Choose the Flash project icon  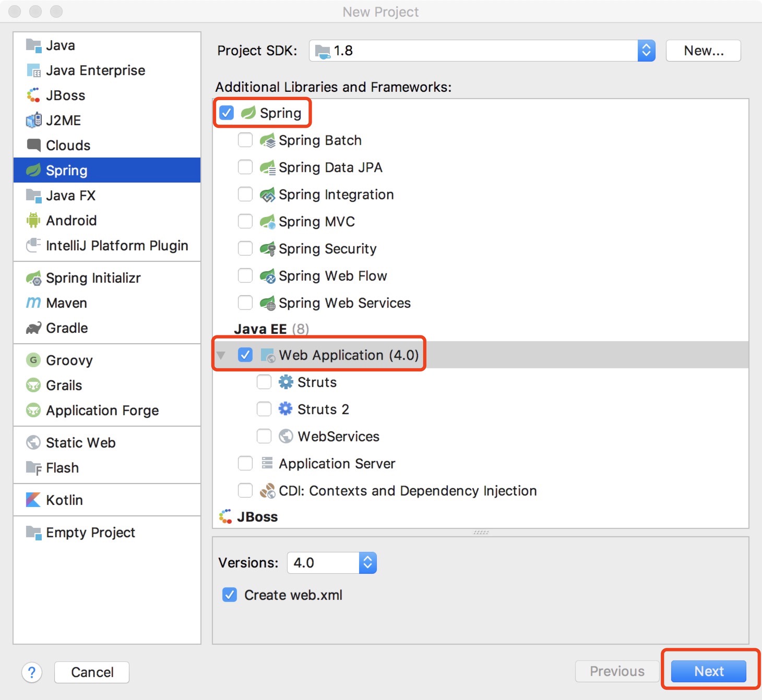(33, 468)
